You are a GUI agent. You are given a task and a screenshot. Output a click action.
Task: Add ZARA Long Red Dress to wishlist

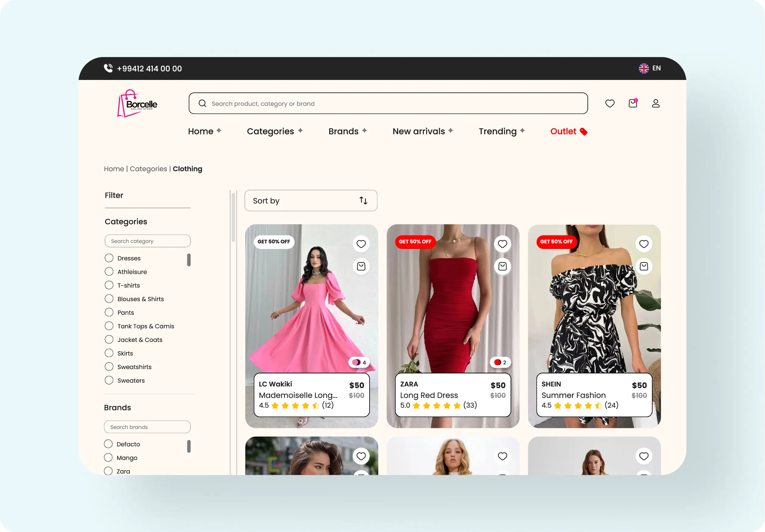[x=502, y=244]
